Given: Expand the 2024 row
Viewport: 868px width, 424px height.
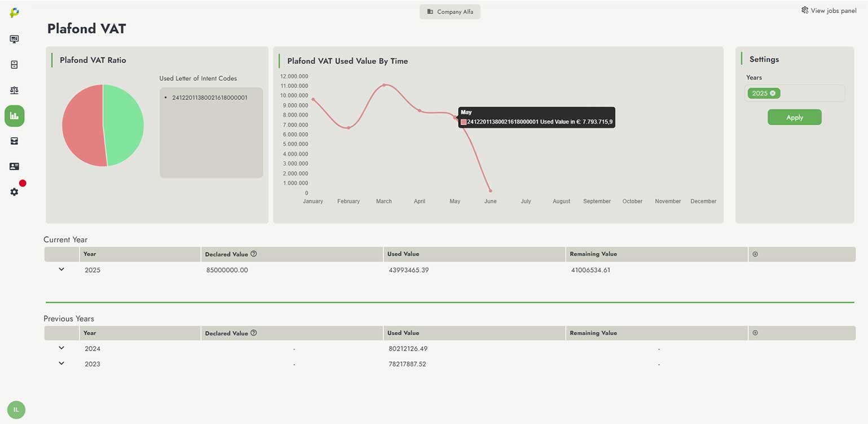Looking at the screenshot, I should tap(61, 348).
